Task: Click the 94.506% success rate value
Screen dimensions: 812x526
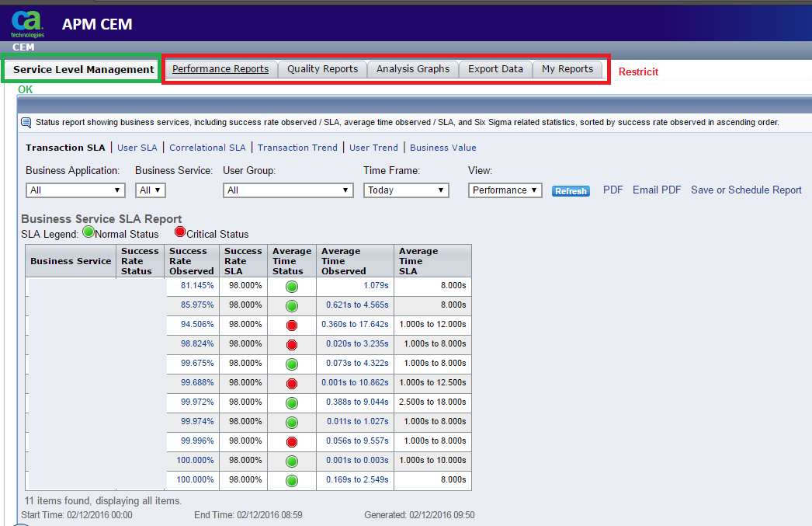Action: pyautogui.click(x=197, y=325)
